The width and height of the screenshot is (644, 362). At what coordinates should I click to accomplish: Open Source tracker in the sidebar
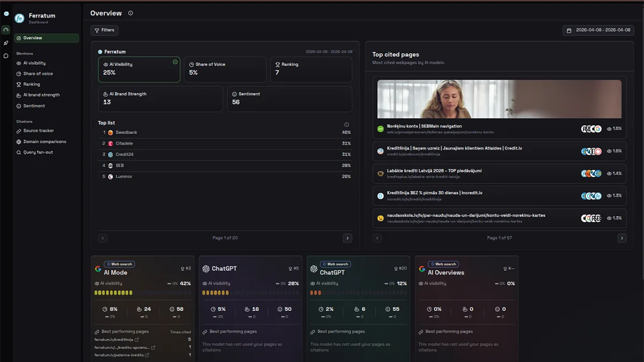coord(39,131)
